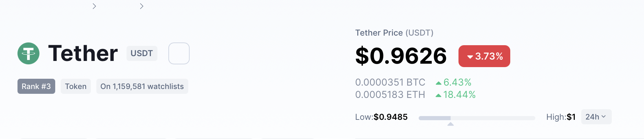Screen dimensions: 644x139
Task: Click the triangle marker under the price range bar
Action: pyautogui.click(x=451, y=124)
